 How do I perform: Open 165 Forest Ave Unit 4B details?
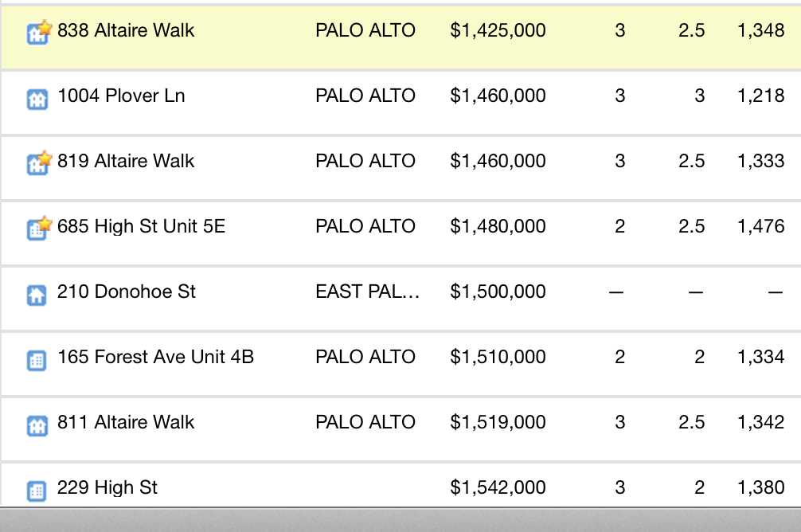click(x=155, y=357)
